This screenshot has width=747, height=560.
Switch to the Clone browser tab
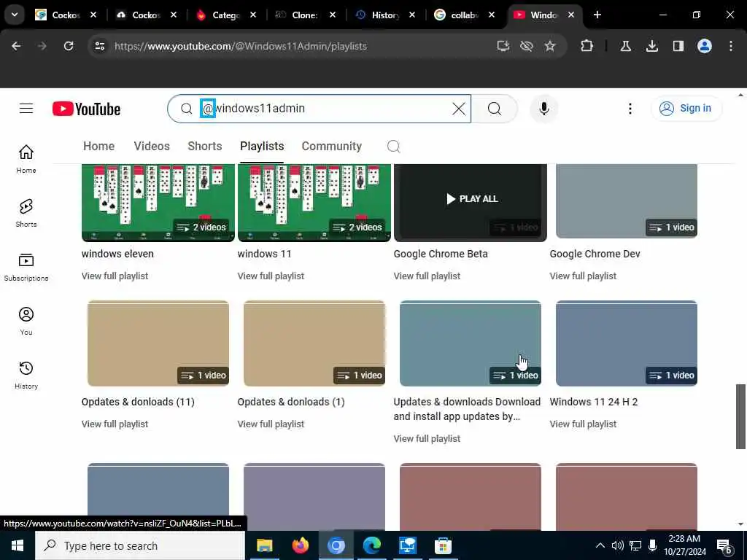[x=306, y=15]
